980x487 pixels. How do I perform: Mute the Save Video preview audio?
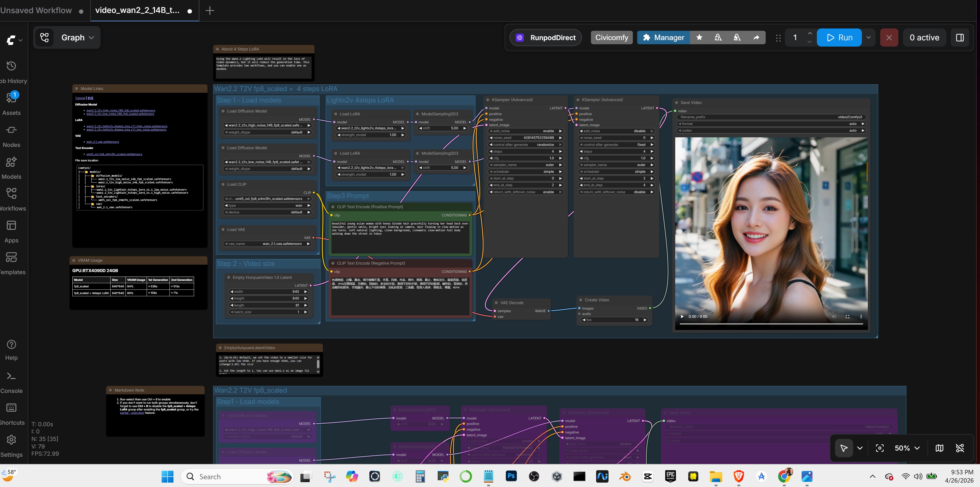834,317
